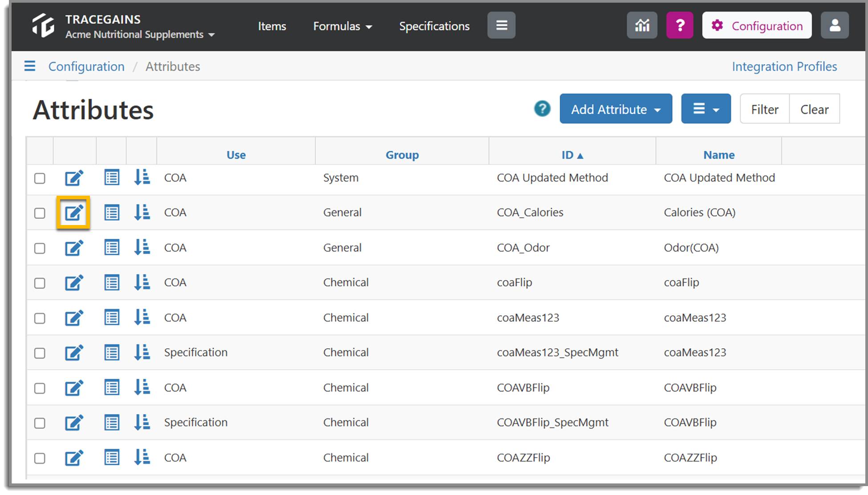The image size is (868, 495).
Task: Go to Items in top navigation
Action: pos(272,26)
